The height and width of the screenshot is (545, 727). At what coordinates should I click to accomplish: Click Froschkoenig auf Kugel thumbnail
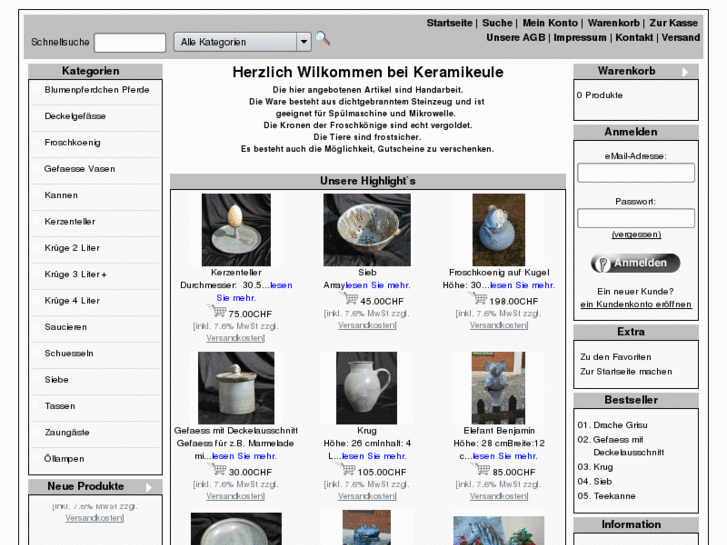498,230
